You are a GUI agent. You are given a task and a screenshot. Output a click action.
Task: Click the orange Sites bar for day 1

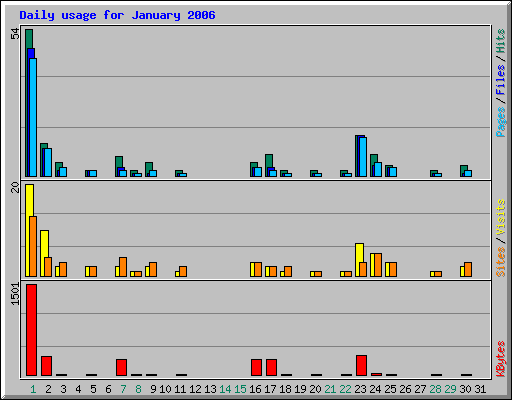point(33,246)
